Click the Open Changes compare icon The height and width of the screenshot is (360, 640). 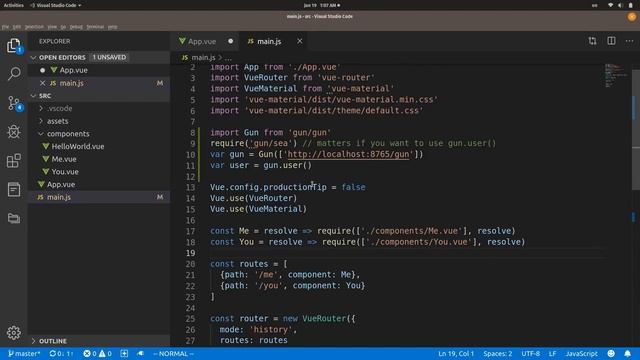point(592,41)
